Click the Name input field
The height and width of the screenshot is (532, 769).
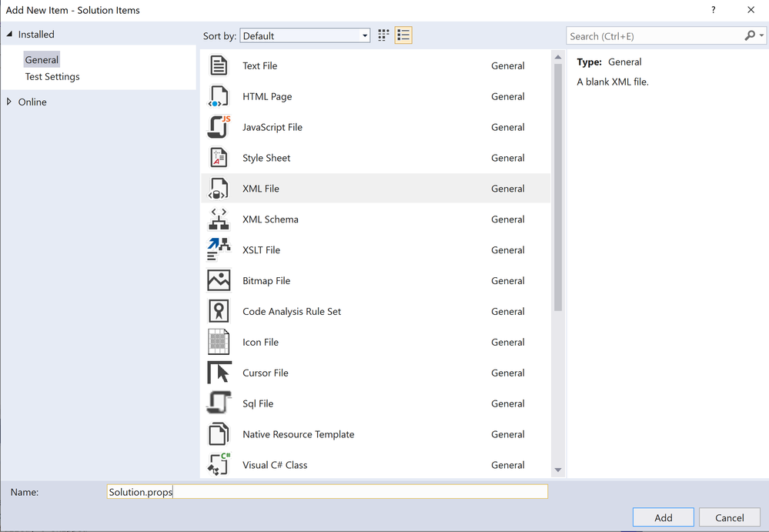click(327, 492)
